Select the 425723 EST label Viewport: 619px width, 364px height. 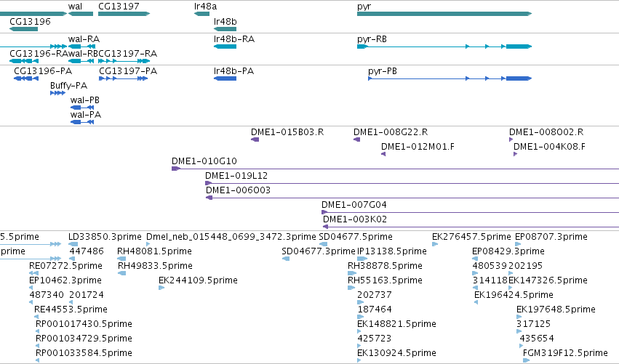[x=375, y=339]
